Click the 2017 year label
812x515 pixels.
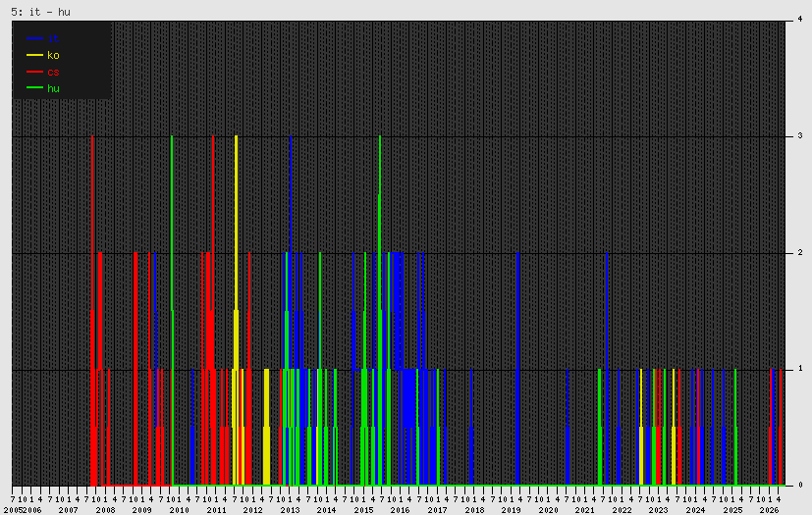(437, 510)
